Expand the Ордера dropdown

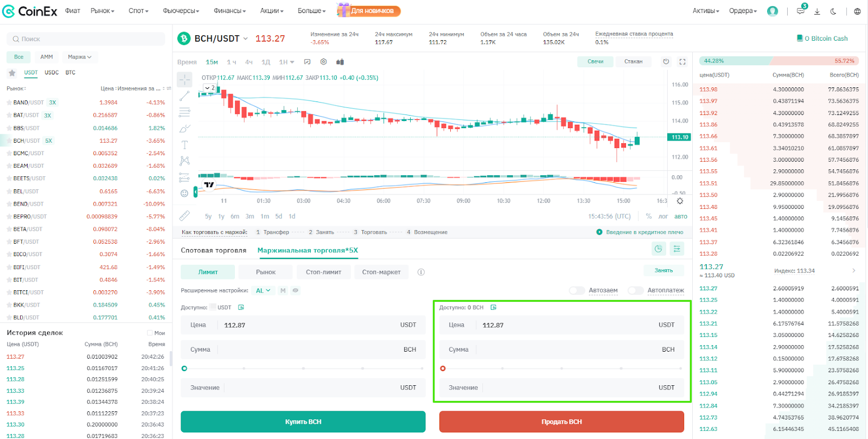pyautogui.click(x=743, y=11)
